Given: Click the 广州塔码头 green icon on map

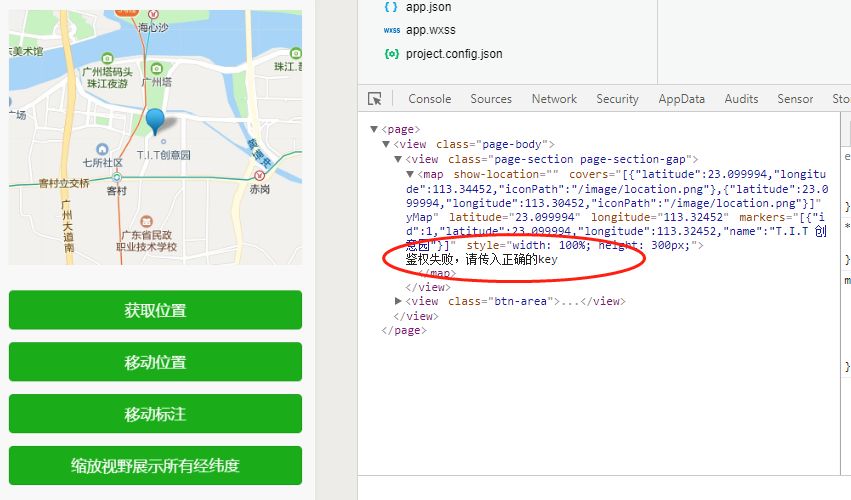Looking at the screenshot, I should tap(107, 58).
